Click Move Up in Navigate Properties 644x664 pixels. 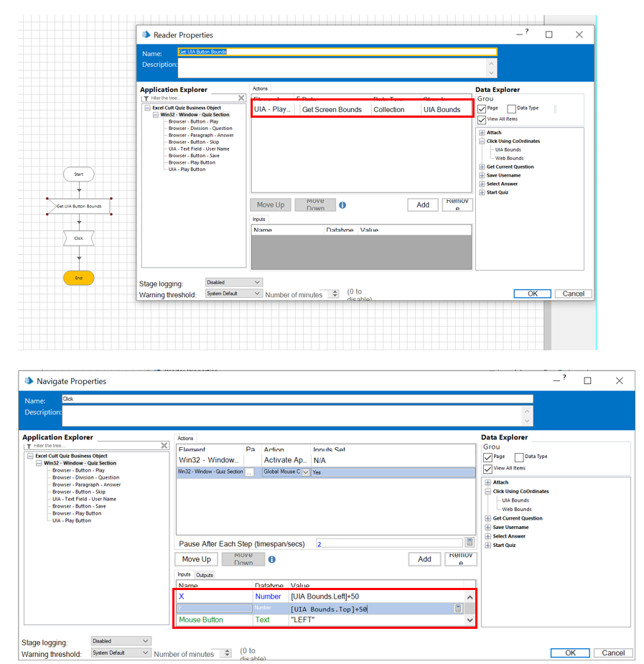point(197,559)
